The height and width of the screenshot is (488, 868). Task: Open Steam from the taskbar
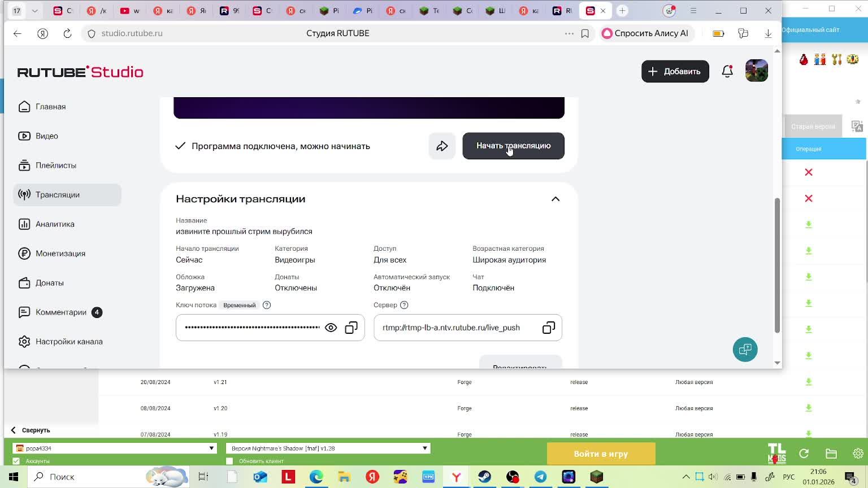click(484, 477)
